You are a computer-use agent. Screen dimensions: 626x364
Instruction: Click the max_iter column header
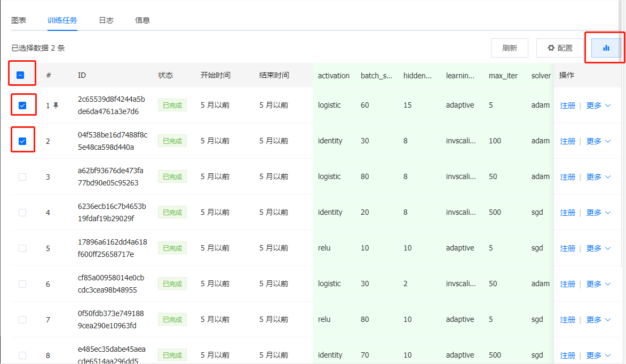(503, 75)
